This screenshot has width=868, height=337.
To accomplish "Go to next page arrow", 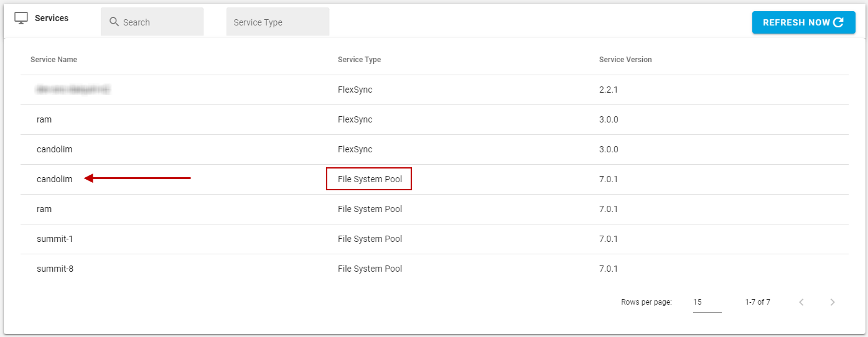I will click(x=833, y=302).
